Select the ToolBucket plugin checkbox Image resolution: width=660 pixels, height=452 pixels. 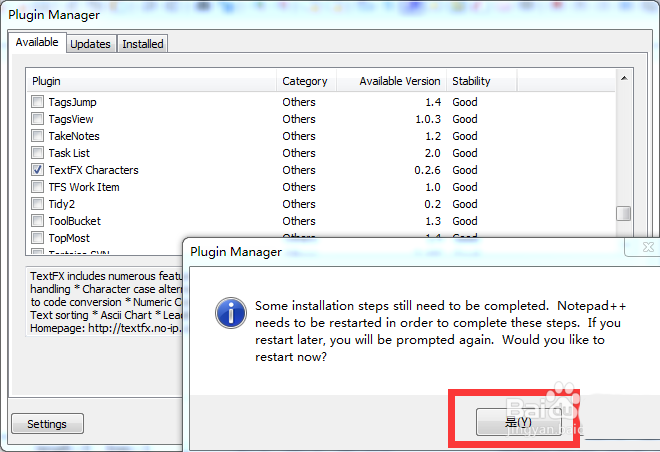[37, 221]
